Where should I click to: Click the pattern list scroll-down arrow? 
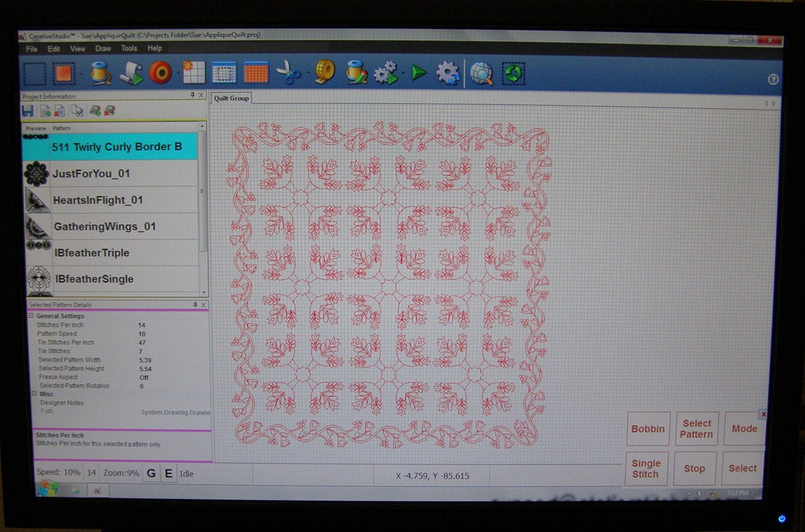click(x=204, y=292)
